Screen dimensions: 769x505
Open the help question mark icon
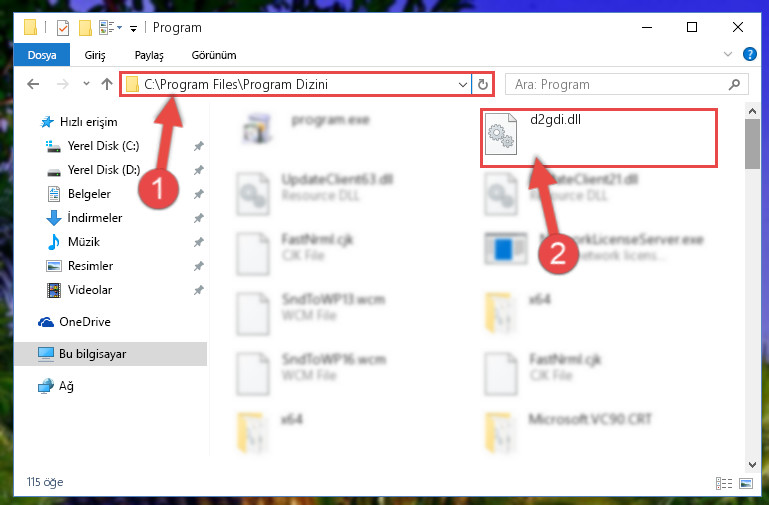click(x=749, y=54)
